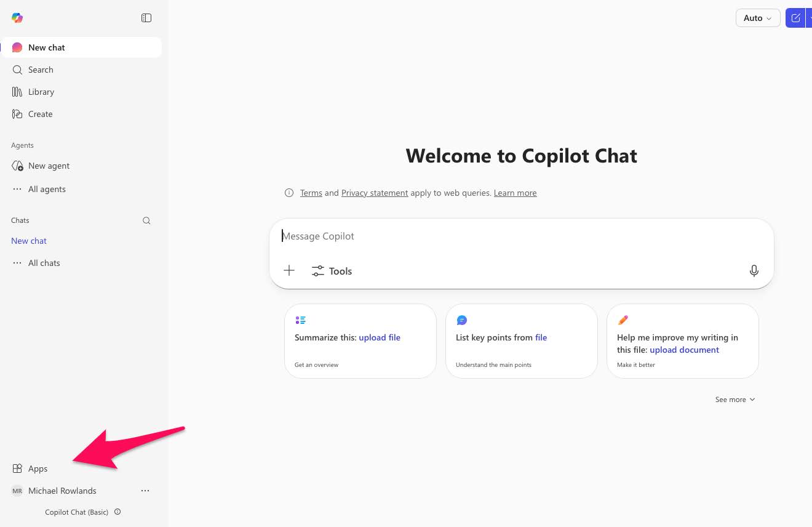
Task: Open the Search sidebar item
Action: (x=41, y=70)
